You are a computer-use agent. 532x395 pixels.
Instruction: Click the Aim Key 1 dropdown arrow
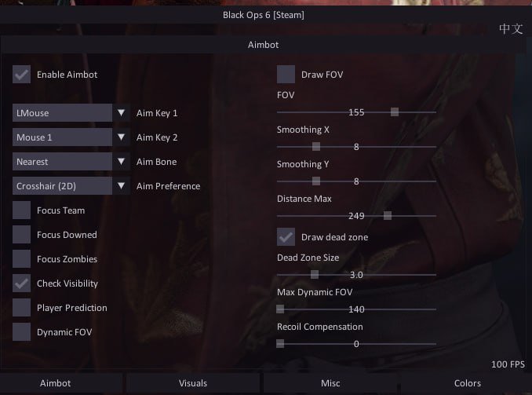pos(121,113)
